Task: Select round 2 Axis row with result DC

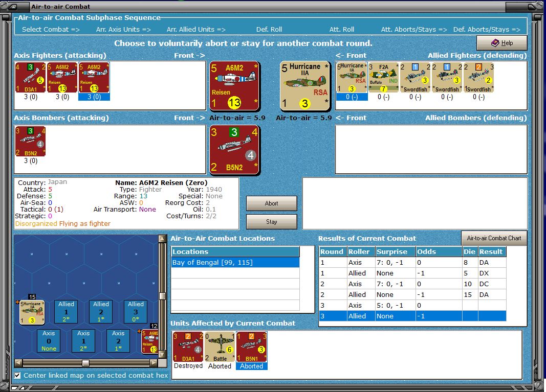Action: coord(412,284)
